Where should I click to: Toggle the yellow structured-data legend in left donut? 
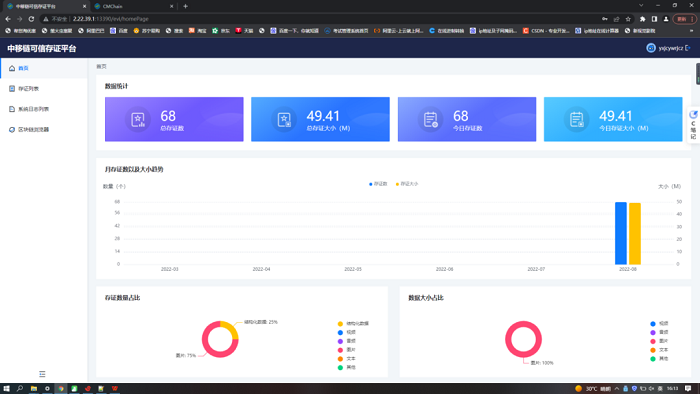point(353,323)
